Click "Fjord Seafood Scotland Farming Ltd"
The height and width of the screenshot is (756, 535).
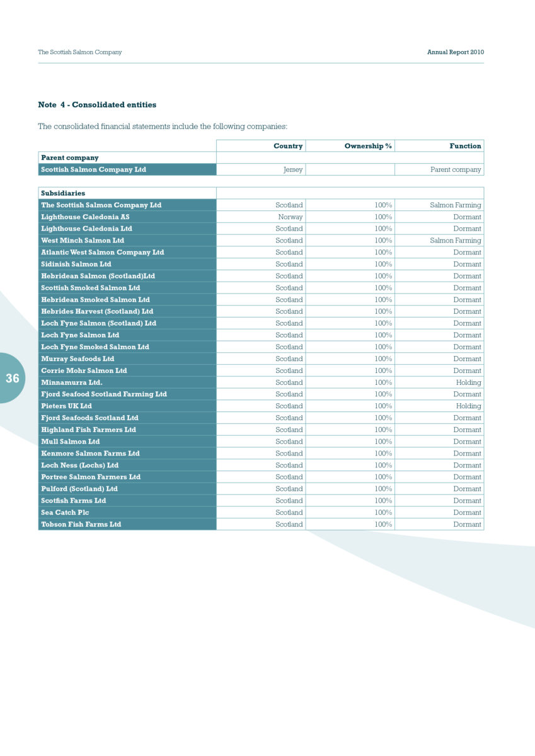coord(104,394)
